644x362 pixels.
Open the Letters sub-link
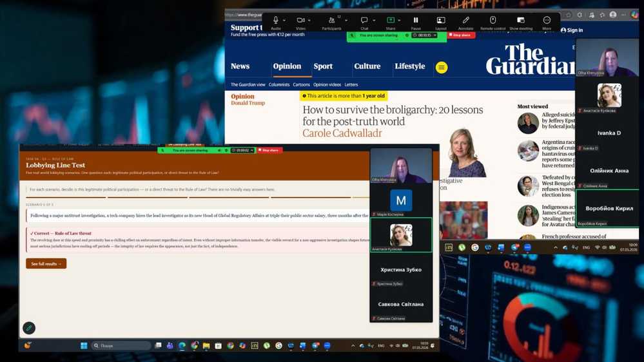coord(351,84)
